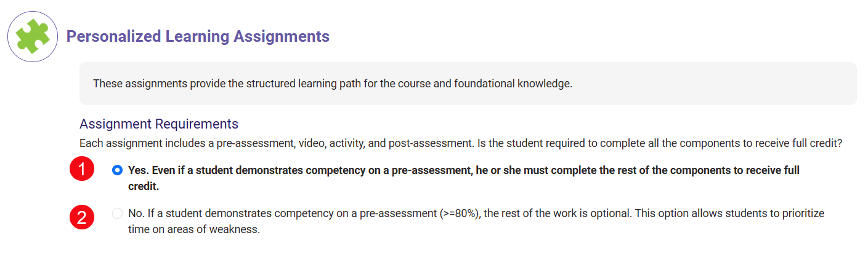Click "pre-assessment, video, activity" in the question
The image size is (868, 254).
pyautogui.click(x=358, y=144)
